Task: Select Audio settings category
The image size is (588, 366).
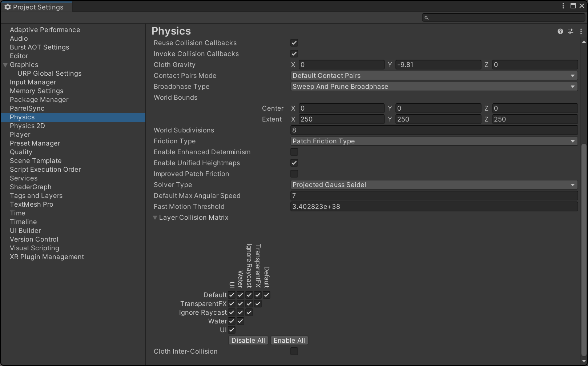Action: click(x=19, y=39)
